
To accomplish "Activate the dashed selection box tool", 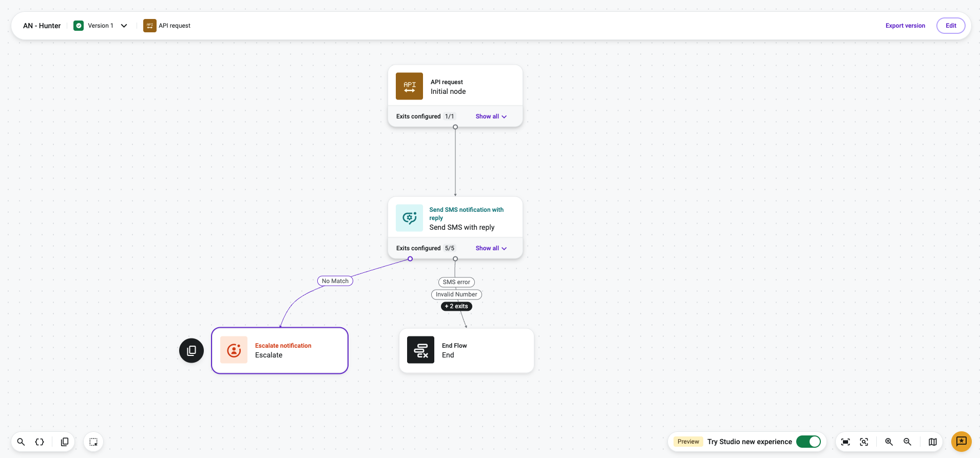I will (x=93, y=442).
